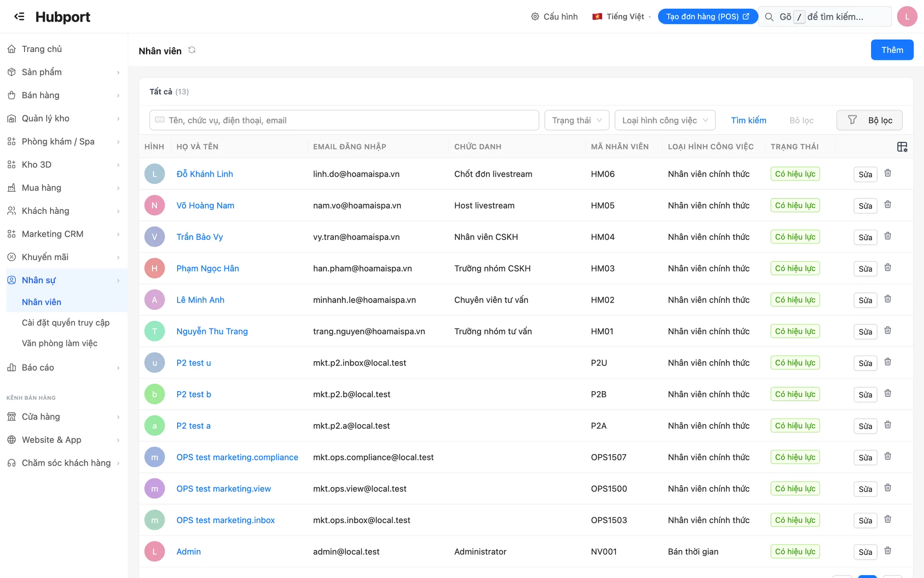The width and height of the screenshot is (924, 578).
Task: Click the Thêm button to add employee
Action: pyautogui.click(x=892, y=50)
